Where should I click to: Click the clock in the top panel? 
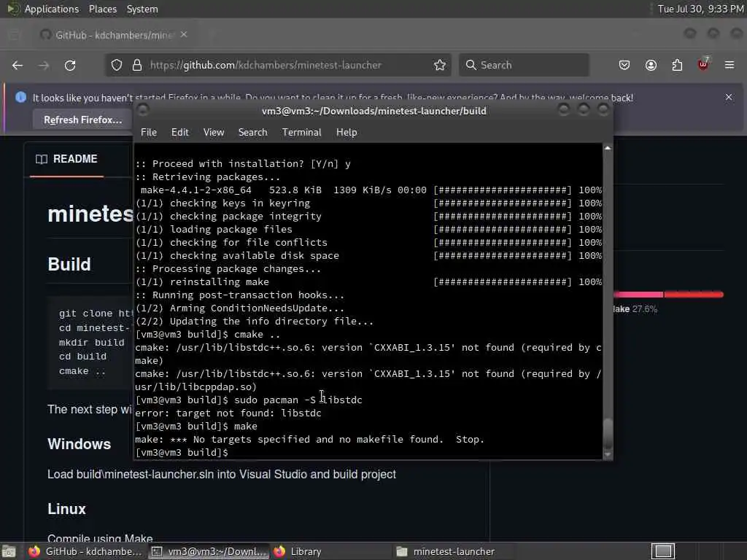[x=700, y=9]
